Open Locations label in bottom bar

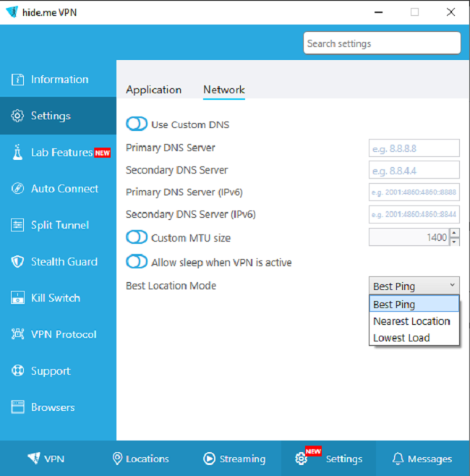click(148, 459)
